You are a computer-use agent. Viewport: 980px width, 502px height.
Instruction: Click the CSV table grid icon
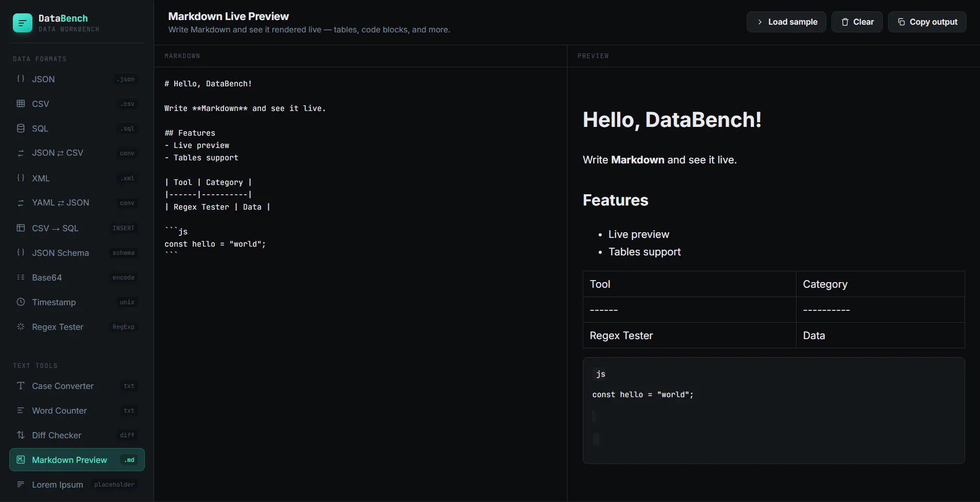click(x=21, y=104)
